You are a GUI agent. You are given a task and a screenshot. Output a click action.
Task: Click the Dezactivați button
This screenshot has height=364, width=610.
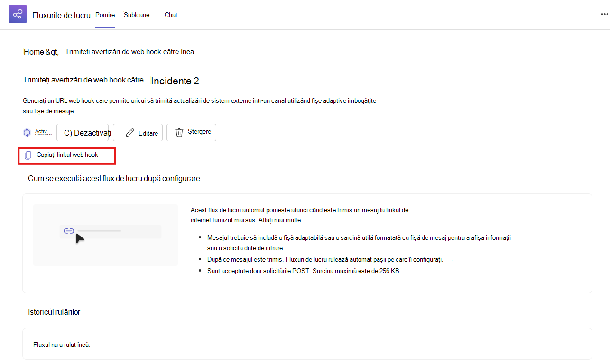(x=83, y=133)
